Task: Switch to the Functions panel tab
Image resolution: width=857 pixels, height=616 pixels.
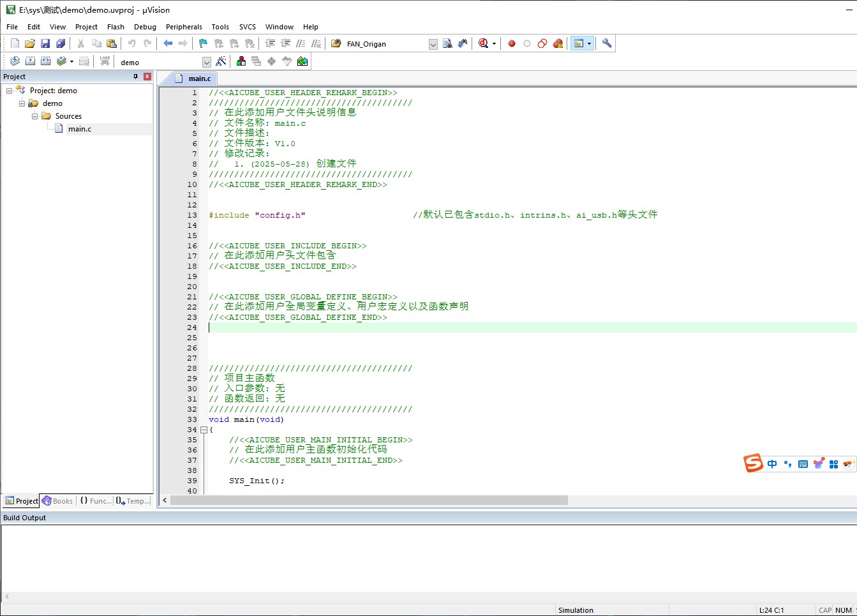Action: [95, 501]
